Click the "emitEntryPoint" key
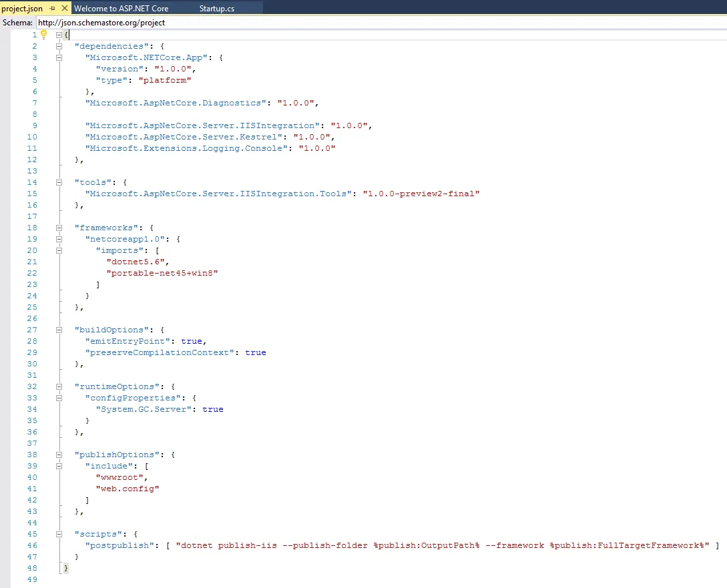The height and width of the screenshot is (588, 727). coord(128,341)
